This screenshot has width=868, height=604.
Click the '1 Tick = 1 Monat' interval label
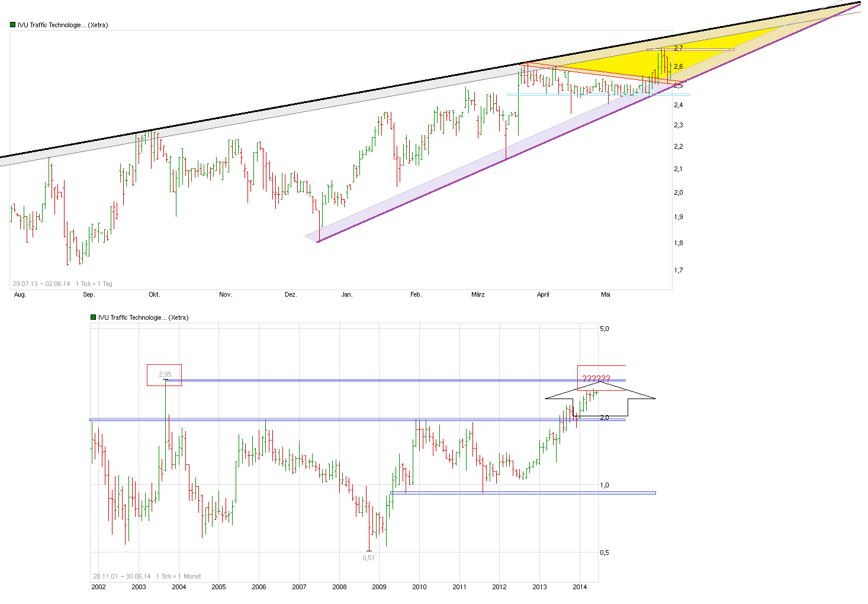179,576
